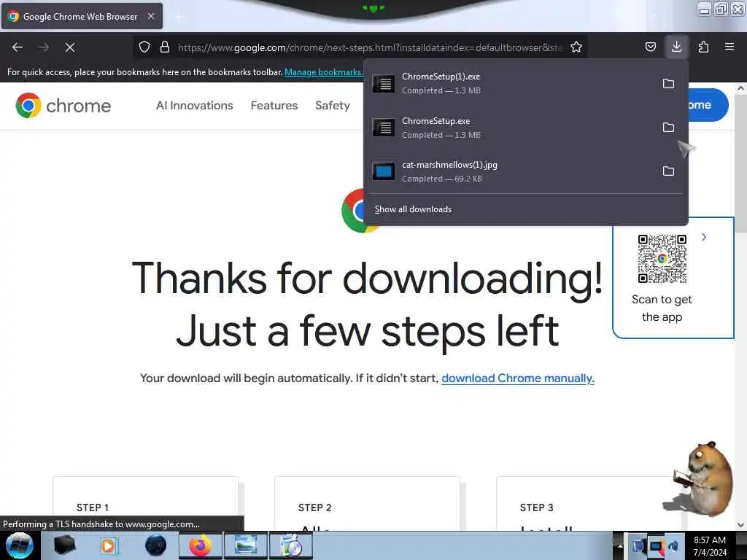Open the Features menu item
The image size is (747, 560).
274,105
